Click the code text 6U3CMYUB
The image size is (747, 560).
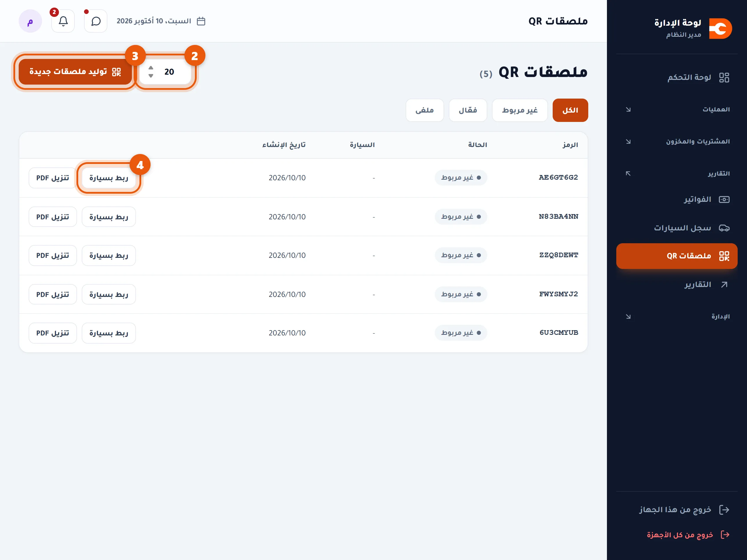tap(558, 333)
